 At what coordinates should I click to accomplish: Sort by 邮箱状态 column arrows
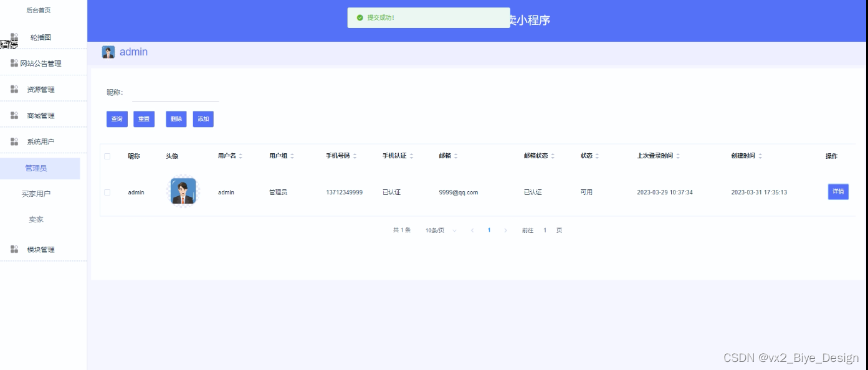552,156
